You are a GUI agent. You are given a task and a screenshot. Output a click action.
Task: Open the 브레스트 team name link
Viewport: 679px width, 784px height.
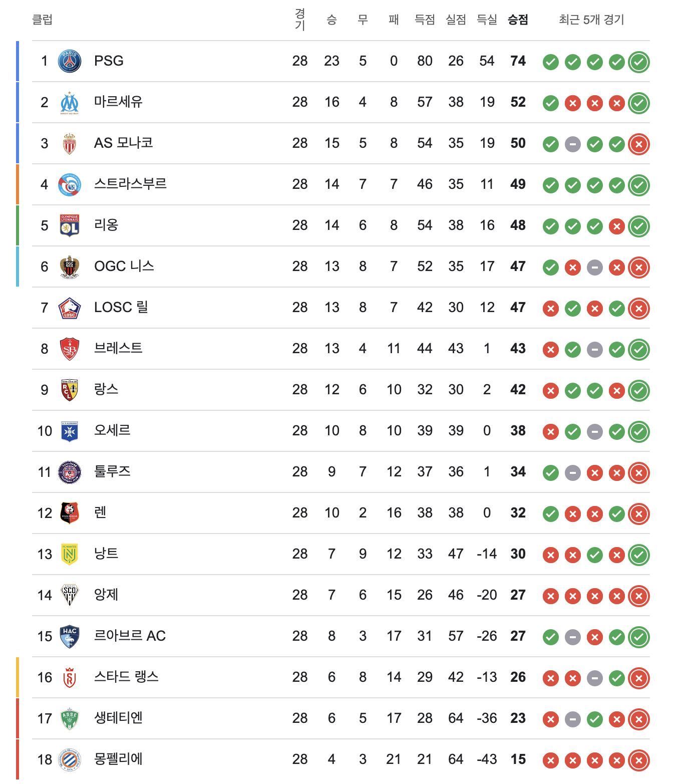click(118, 348)
